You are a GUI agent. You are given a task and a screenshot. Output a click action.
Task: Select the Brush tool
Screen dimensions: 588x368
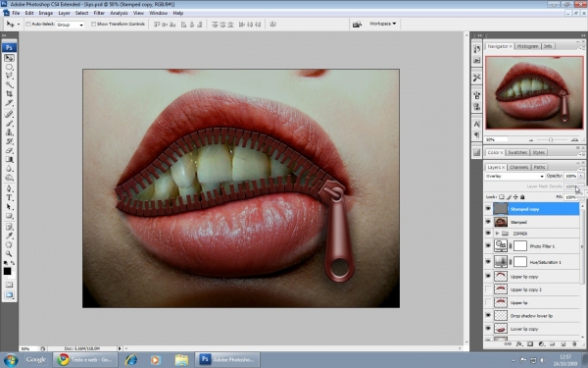point(9,124)
